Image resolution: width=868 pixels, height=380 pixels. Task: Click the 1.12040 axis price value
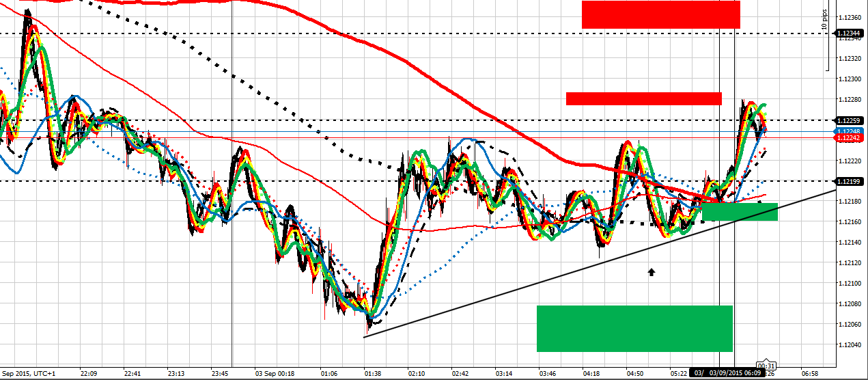pos(850,345)
